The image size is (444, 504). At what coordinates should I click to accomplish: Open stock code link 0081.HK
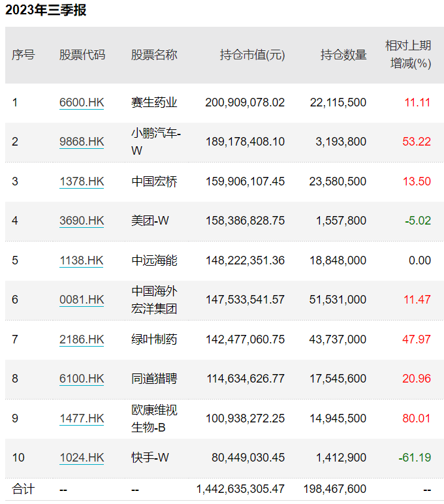pyautogui.click(x=81, y=300)
